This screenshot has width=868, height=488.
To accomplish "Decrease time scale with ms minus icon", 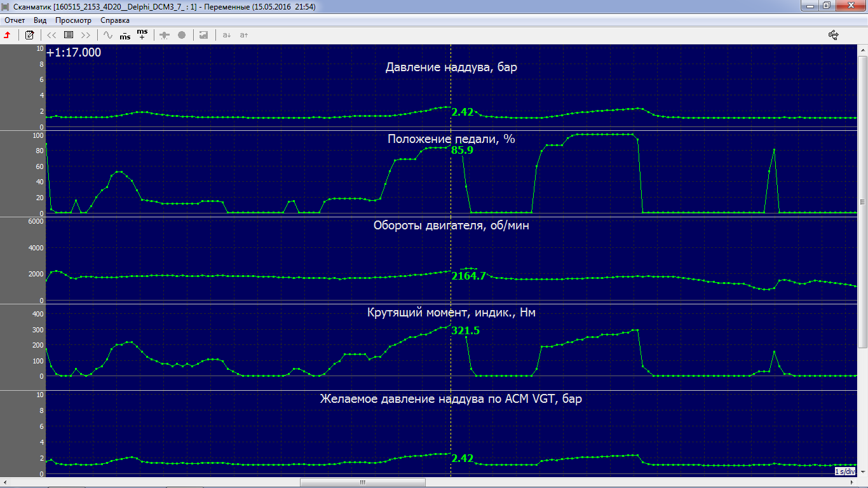I will pyautogui.click(x=125, y=35).
